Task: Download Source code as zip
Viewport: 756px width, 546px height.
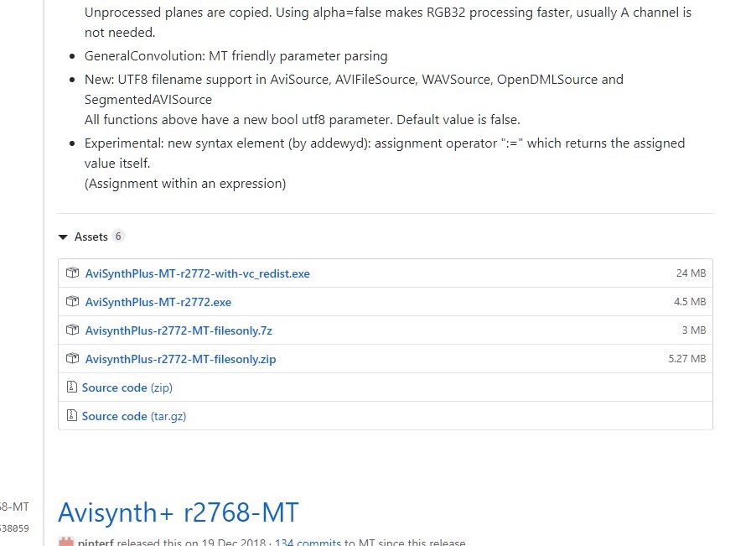Action: click(x=127, y=387)
